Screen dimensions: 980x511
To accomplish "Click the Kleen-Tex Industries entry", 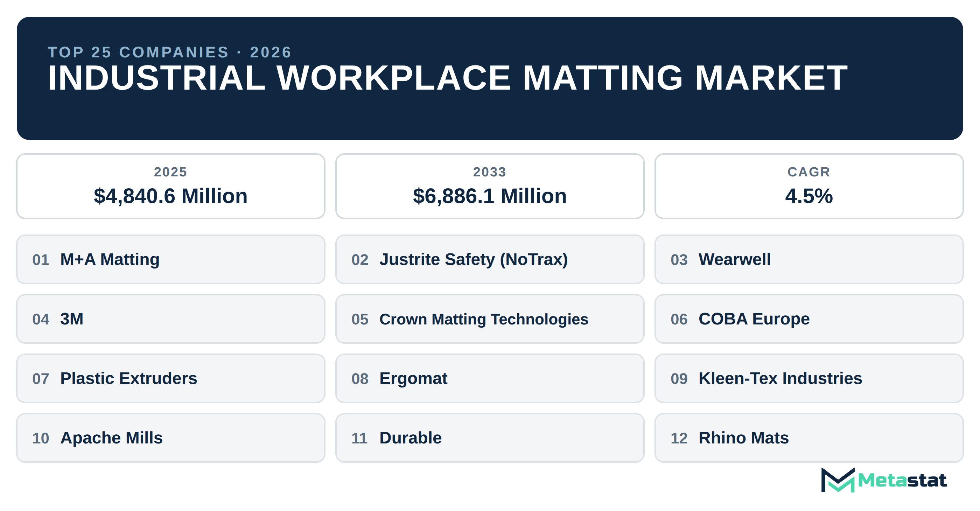I will (x=809, y=379).
